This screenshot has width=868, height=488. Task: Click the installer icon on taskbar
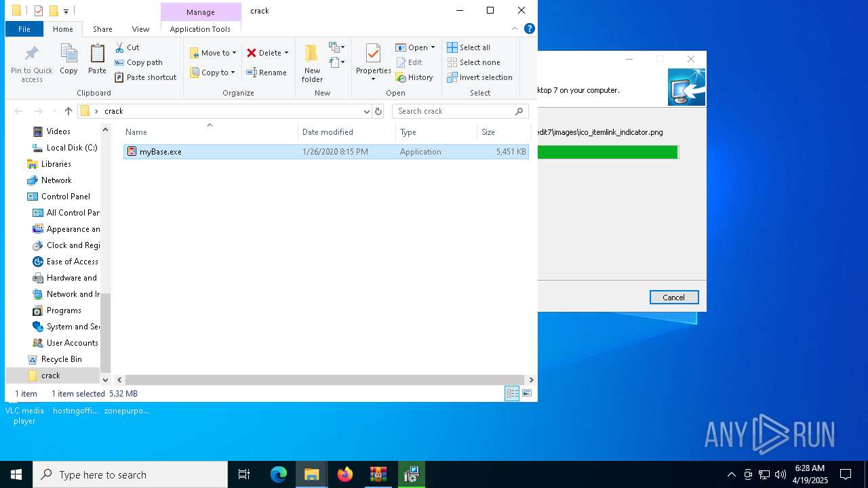click(x=411, y=474)
